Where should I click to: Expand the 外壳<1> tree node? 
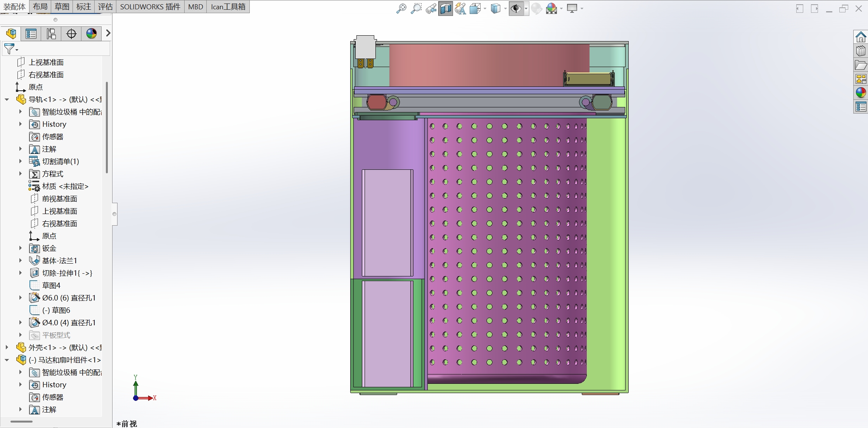point(7,347)
